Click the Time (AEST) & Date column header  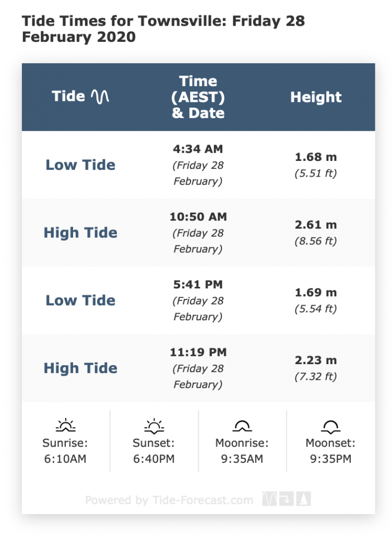(198, 97)
